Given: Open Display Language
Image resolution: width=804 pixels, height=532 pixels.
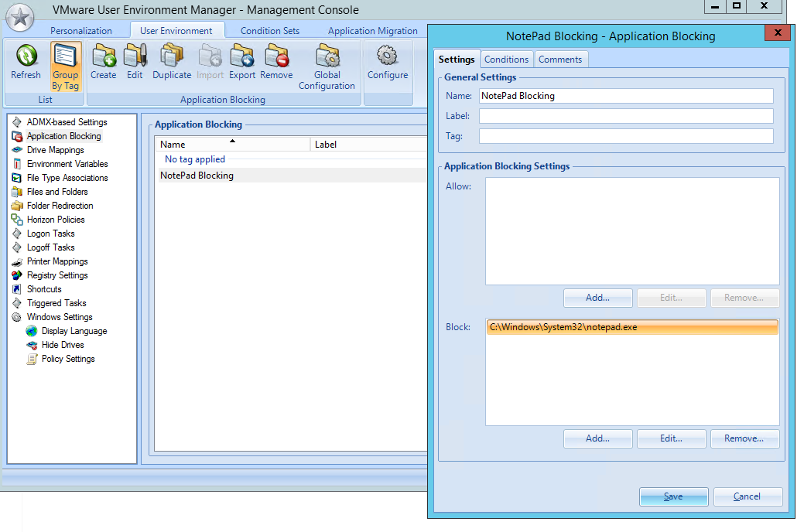Looking at the screenshot, I should 74,331.
